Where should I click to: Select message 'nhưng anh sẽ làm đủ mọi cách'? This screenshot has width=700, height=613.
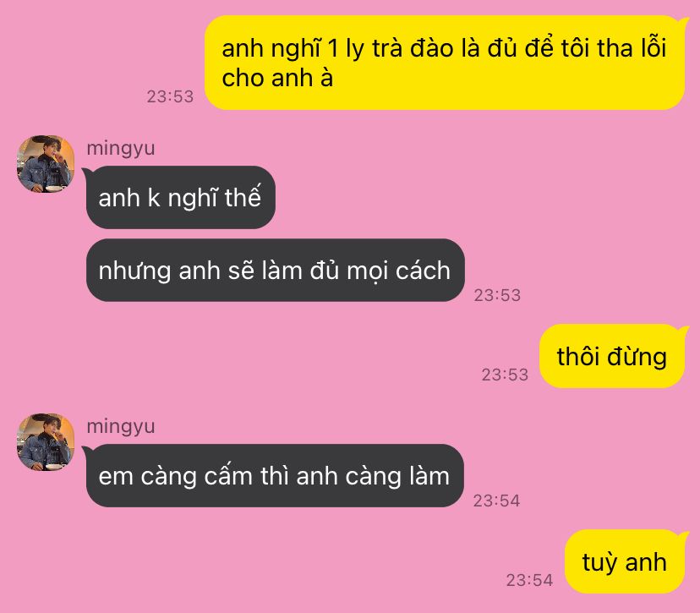(275, 270)
